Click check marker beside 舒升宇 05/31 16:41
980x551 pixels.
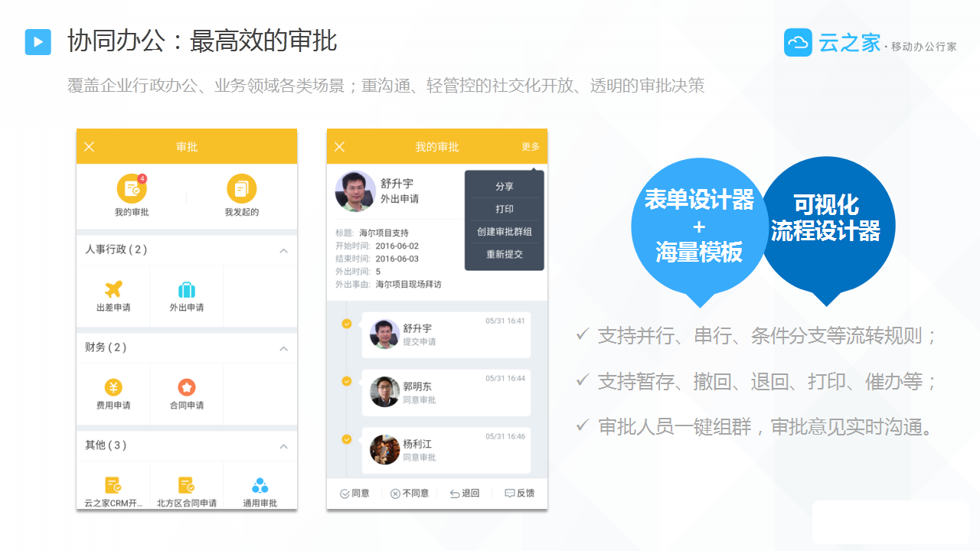[x=347, y=324]
